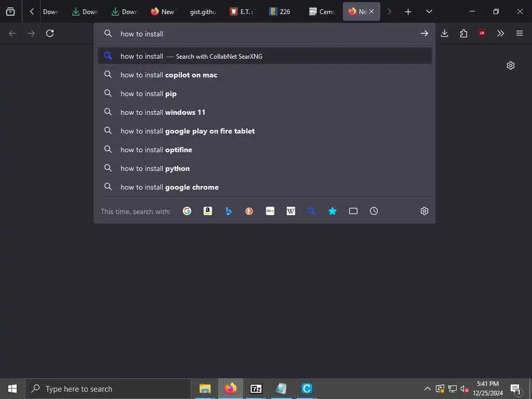Open the Extensions puzzle-piece menu
532x399 pixels.
[463, 33]
